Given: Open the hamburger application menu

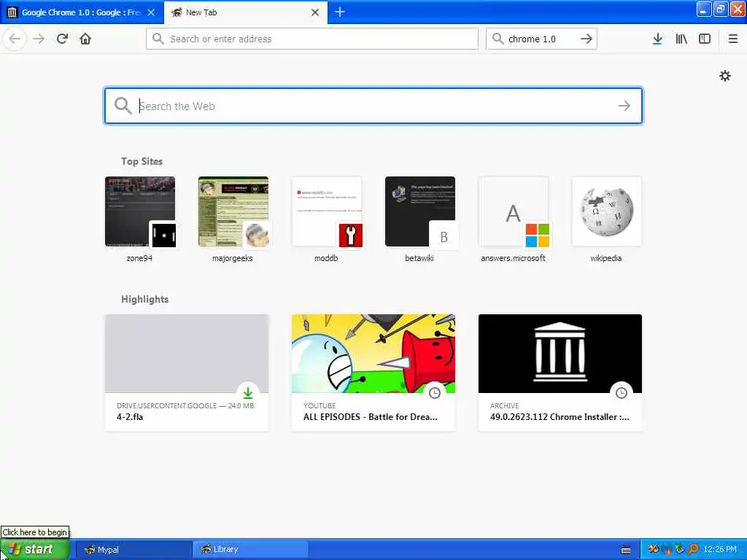Looking at the screenshot, I should 733,39.
